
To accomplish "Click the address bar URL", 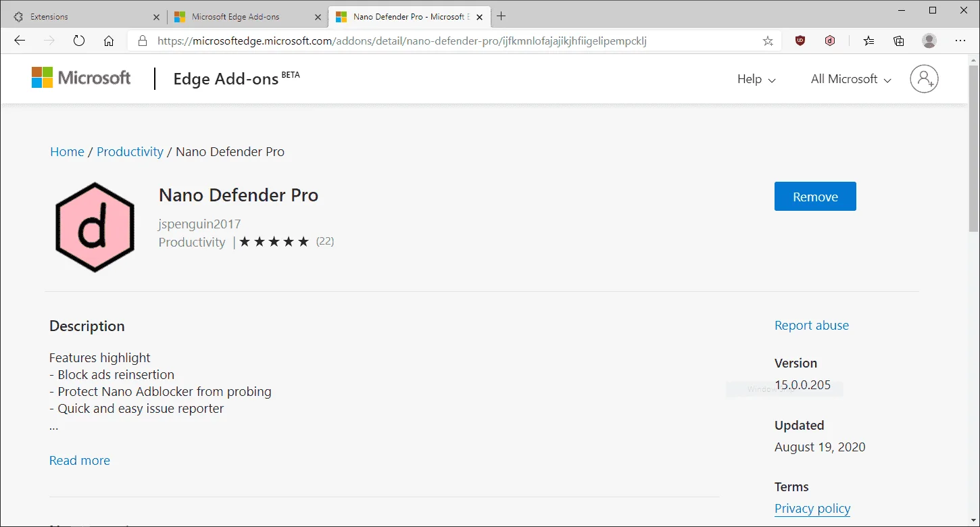I will (402, 41).
